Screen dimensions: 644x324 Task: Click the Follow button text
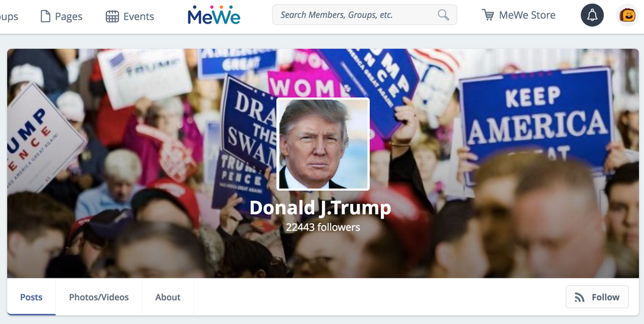pyautogui.click(x=605, y=297)
